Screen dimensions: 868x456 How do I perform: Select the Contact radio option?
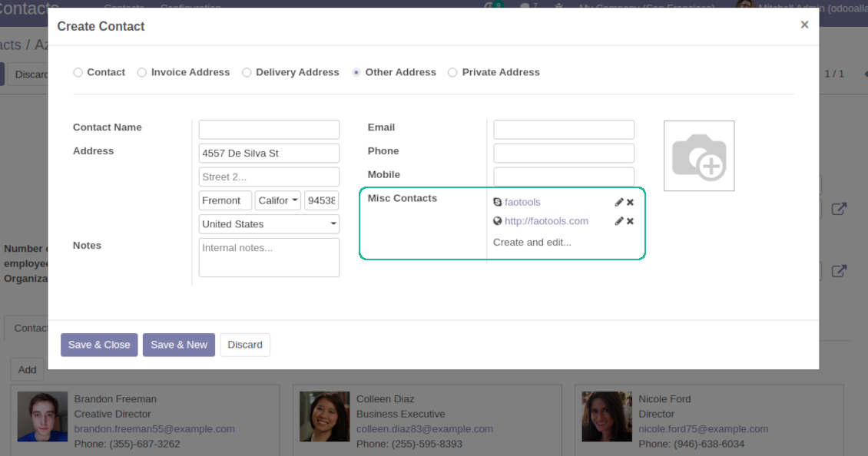click(x=78, y=72)
